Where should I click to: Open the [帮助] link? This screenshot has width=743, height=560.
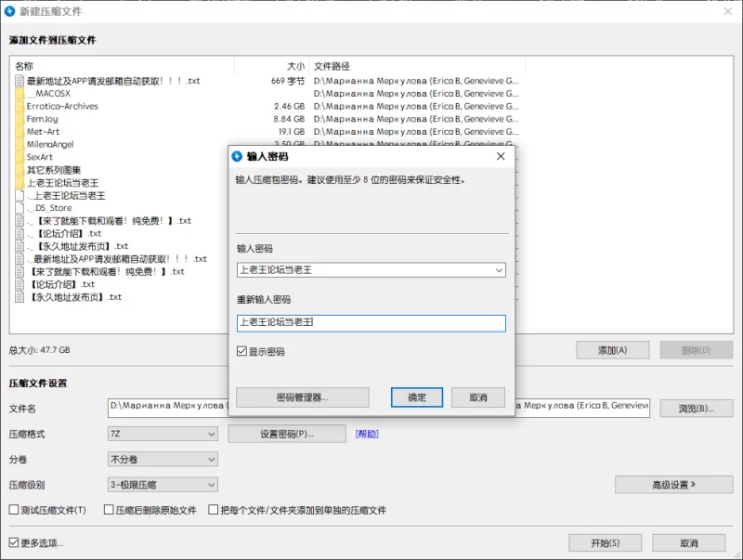pyautogui.click(x=367, y=434)
